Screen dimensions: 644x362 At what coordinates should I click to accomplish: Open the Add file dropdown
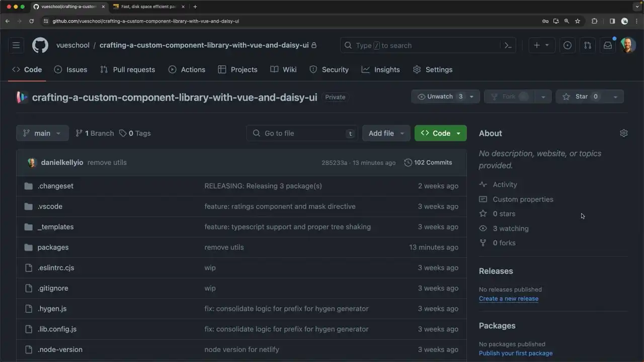point(386,133)
